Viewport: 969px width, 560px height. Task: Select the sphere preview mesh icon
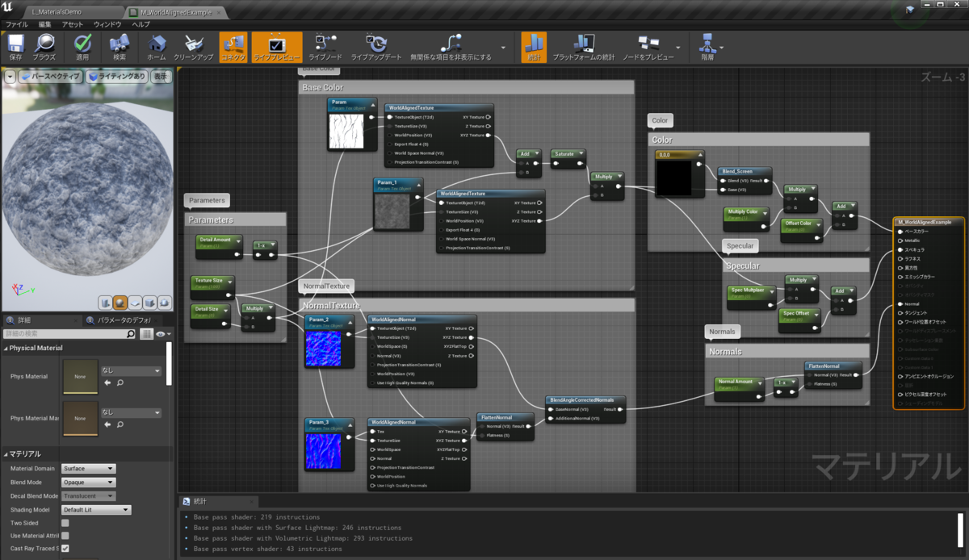coord(120,303)
